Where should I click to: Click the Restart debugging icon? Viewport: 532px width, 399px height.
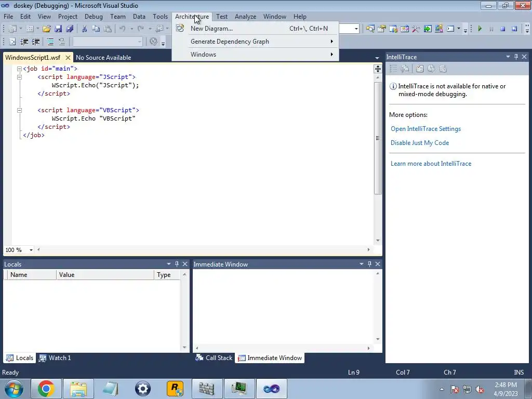514,29
